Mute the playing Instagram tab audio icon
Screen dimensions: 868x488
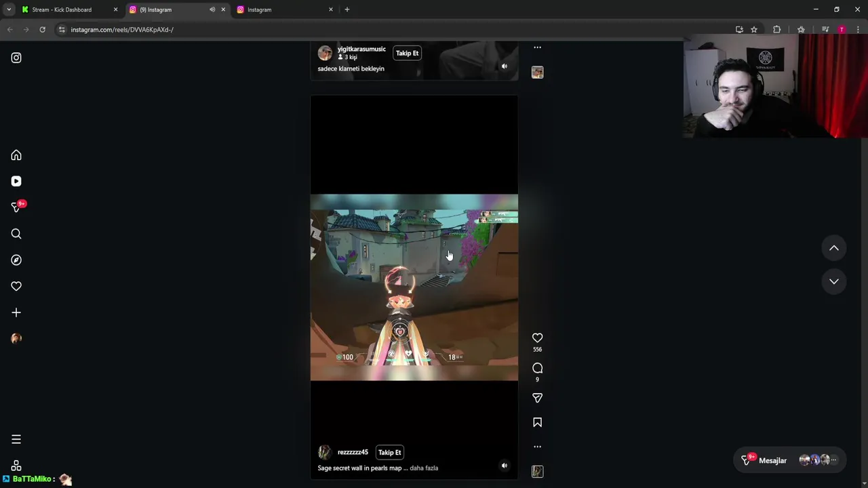pyautogui.click(x=212, y=9)
